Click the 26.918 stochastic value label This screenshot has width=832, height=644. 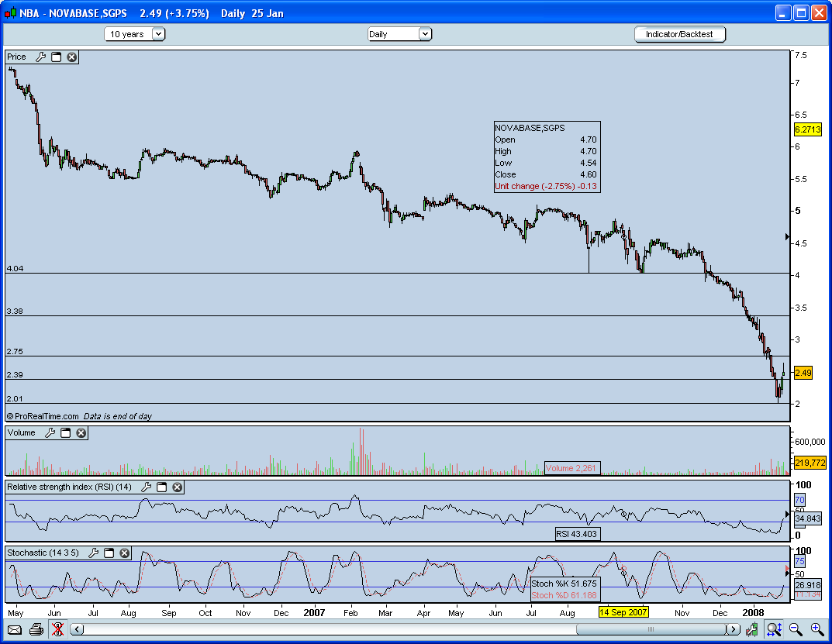point(808,585)
